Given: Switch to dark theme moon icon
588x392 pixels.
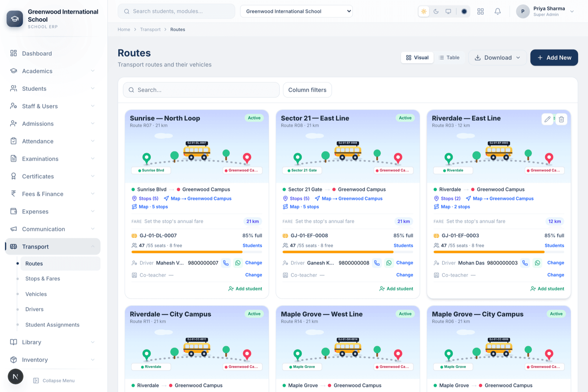Looking at the screenshot, I should pyautogui.click(x=436, y=11).
